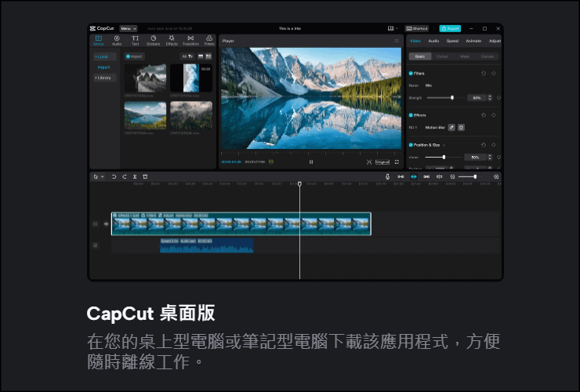The width and height of the screenshot is (580, 392).
Task: Toggle the Effects checkbox
Action: (411, 115)
